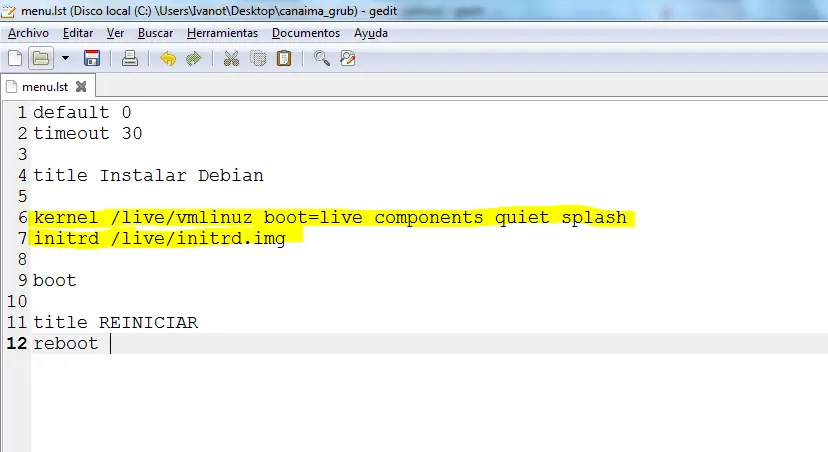Open the Archivo menu
Image resolution: width=828 pixels, height=452 pixels.
click(x=28, y=33)
